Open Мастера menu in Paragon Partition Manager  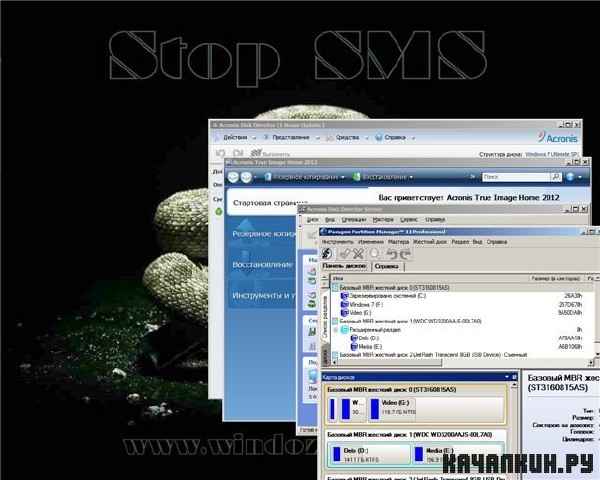pyautogui.click(x=398, y=242)
